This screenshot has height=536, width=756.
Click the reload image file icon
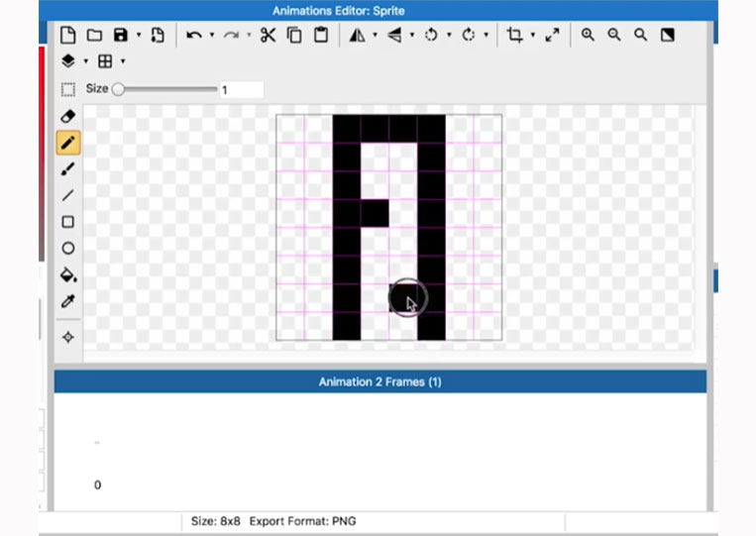click(158, 35)
